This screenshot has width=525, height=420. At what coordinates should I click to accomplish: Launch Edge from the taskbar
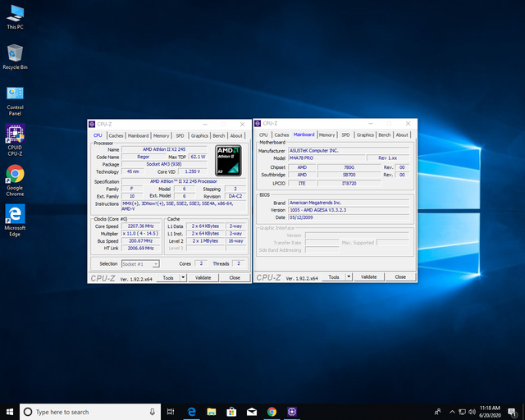point(191,412)
